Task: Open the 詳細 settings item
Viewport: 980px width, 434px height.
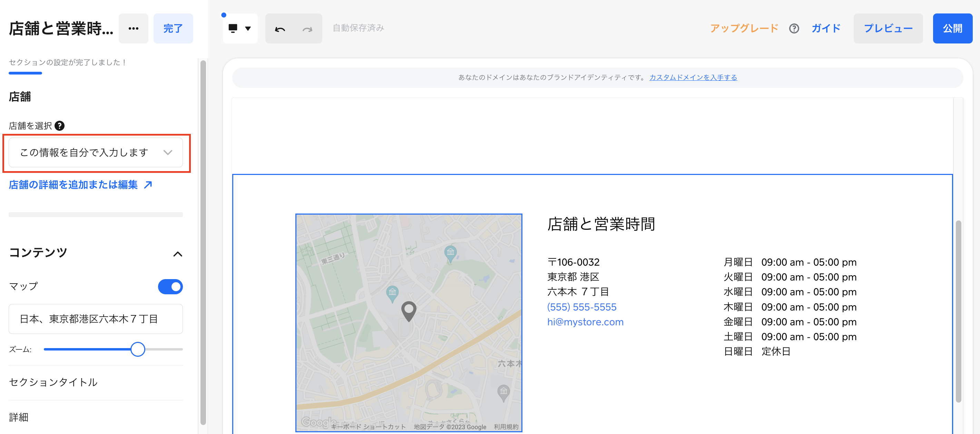Action: tap(19, 417)
